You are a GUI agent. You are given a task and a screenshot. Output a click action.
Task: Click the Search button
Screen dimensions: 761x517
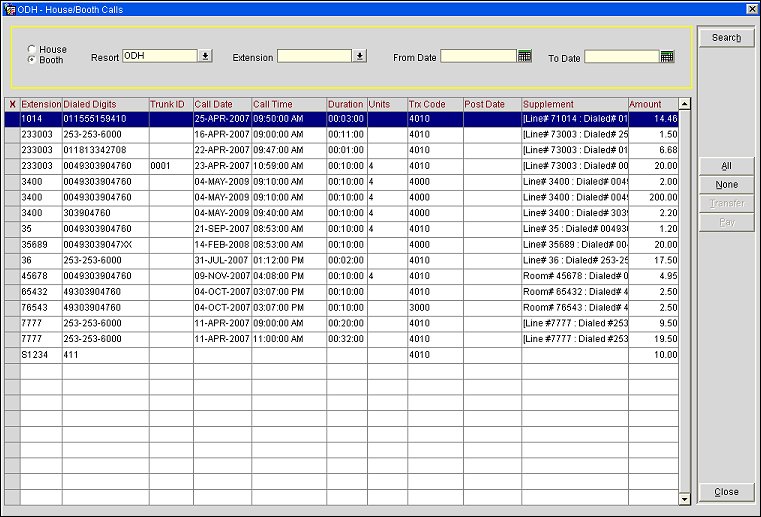726,38
